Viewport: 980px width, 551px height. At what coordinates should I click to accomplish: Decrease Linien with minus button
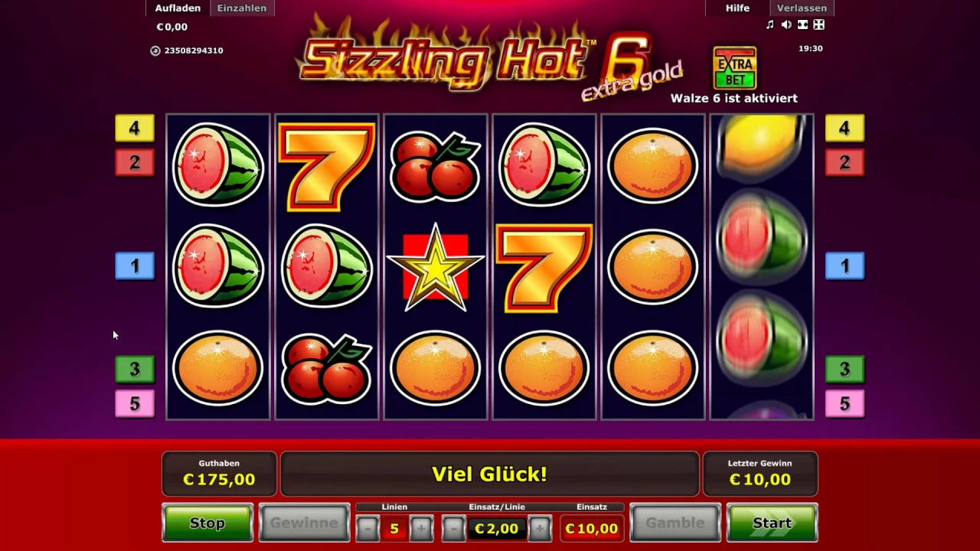tap(367, 528)
